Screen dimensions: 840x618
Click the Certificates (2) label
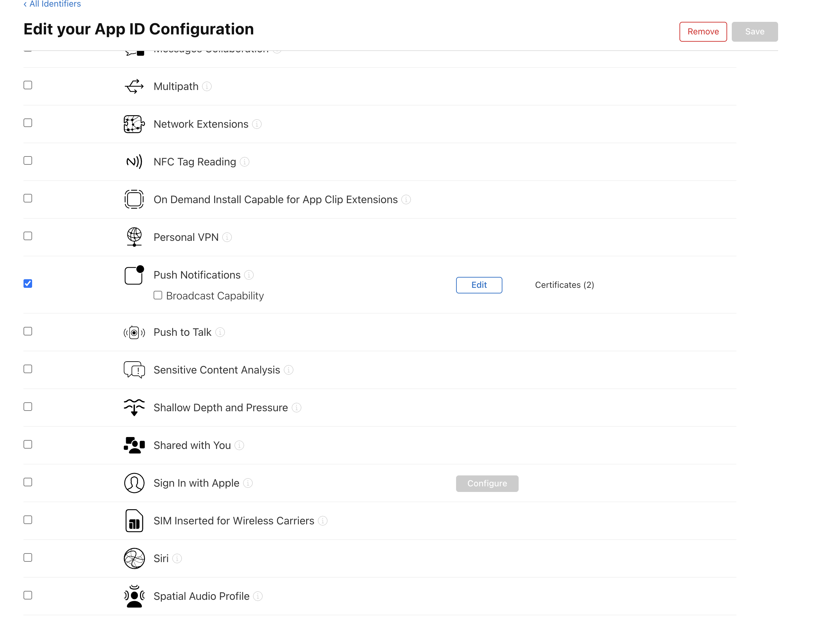point(564,285)
